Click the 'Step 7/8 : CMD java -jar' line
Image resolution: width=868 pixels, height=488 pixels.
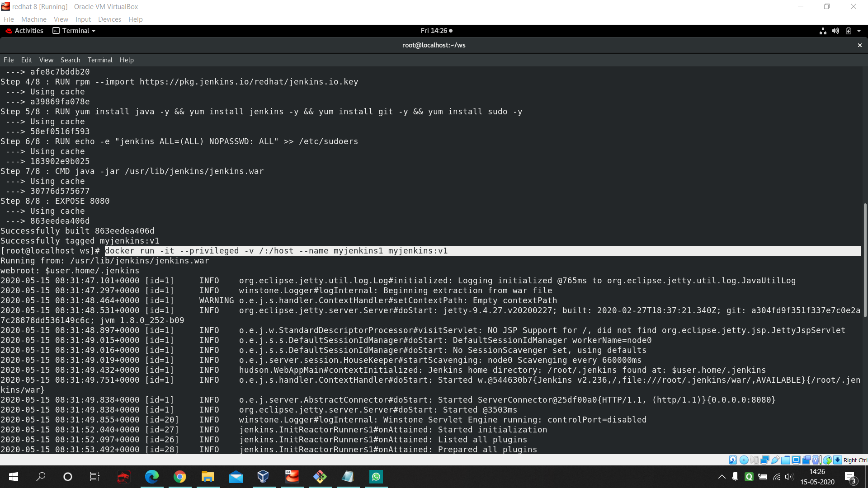click(132, 171)
